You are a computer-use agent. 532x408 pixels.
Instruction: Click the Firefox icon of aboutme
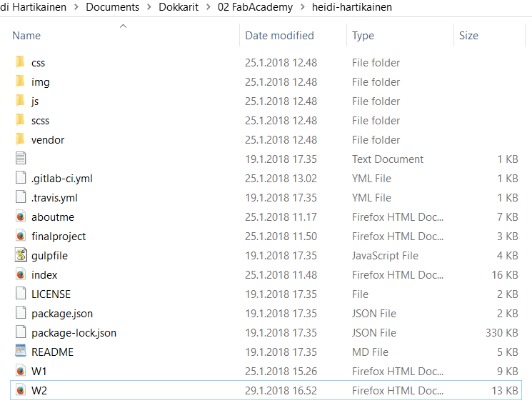tap(21, 217)
